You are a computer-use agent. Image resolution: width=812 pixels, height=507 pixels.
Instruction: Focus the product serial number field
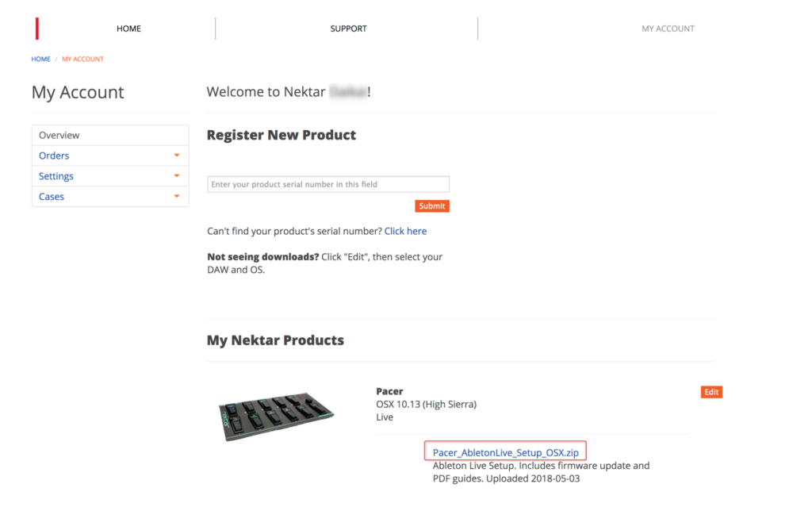[x=328, y=184]
